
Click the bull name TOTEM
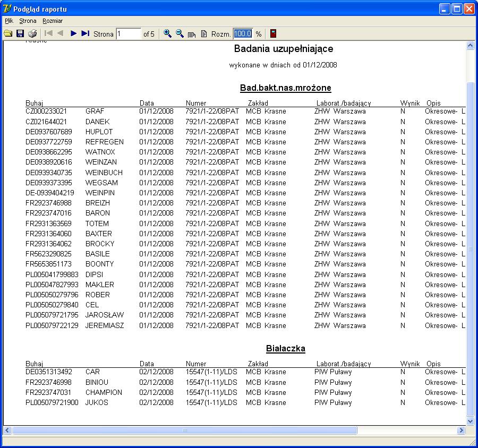pos(97,223)
